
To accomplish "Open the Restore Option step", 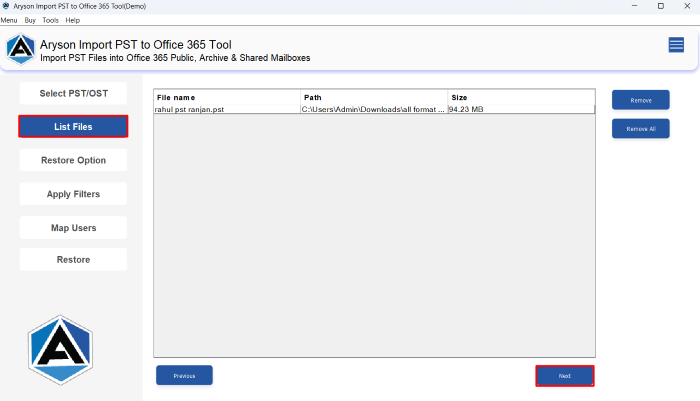I will [x=73, y=160].
